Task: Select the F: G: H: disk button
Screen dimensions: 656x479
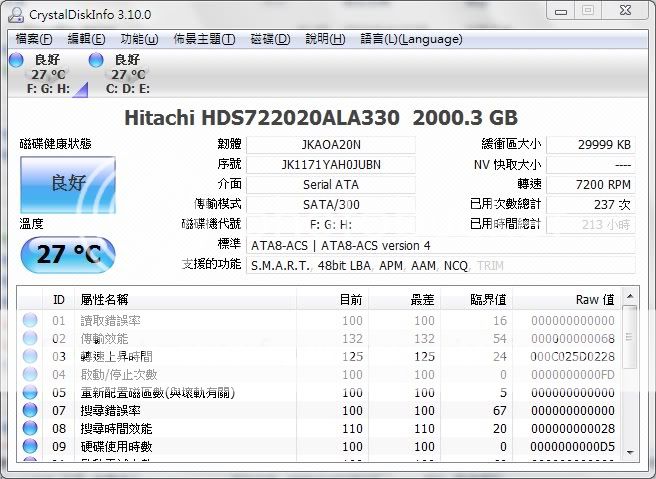Action: click(x=48, y=74)
